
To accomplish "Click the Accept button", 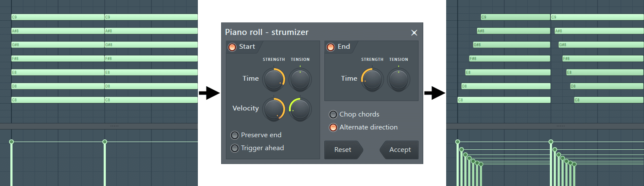I will [400, 150].
